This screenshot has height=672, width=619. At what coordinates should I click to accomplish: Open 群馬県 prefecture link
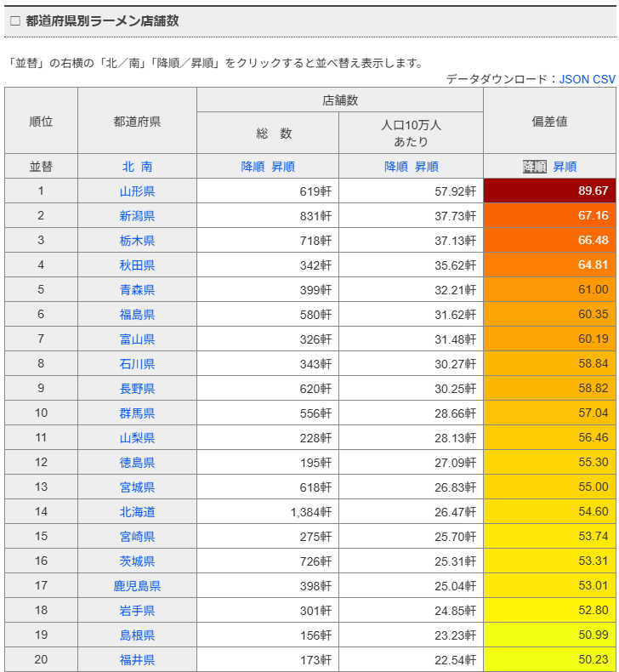coord(137,413)
